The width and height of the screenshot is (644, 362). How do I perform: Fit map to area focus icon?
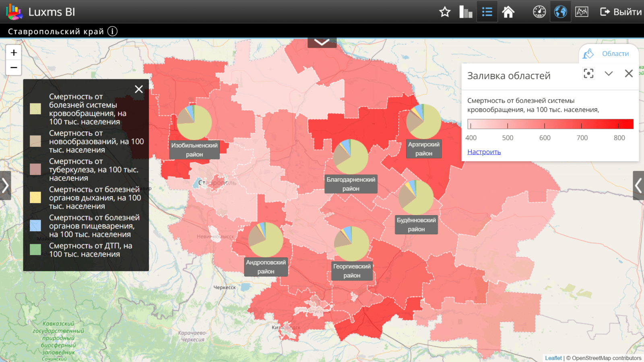pyautogui.click(x=588, y=74)
